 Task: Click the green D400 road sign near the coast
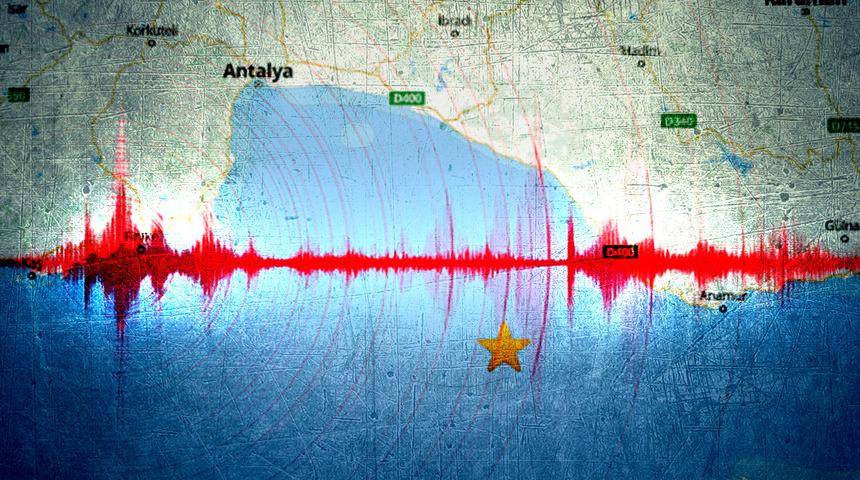pyautogui.click(x=408, y=98)
